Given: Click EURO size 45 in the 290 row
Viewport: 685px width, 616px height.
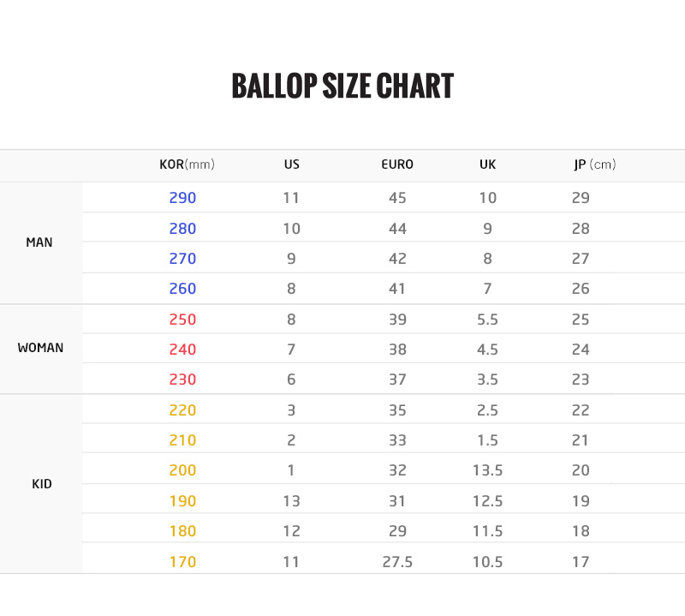Looking at the screenshot, I should [x=397, y=198].
